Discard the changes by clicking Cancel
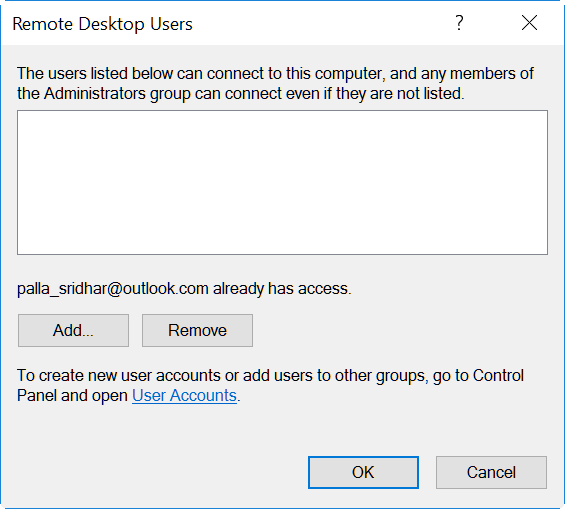The height and width of the screenshot is (509, 565). pyautogui.click(x=491, y=472)
